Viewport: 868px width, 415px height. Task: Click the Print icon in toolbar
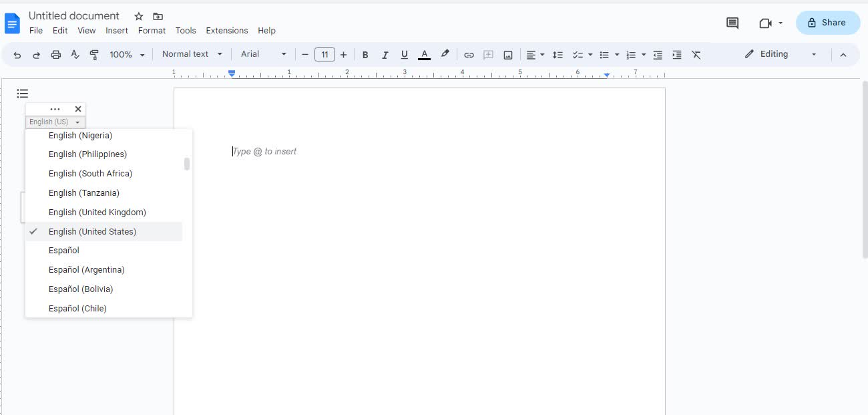point(56,55)
